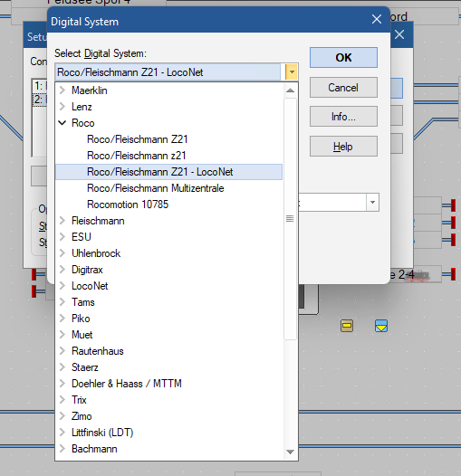Click the Doehler & Haass / MTTM label
This screenshot has height=476, width=461.
click(x=127, y=384)
